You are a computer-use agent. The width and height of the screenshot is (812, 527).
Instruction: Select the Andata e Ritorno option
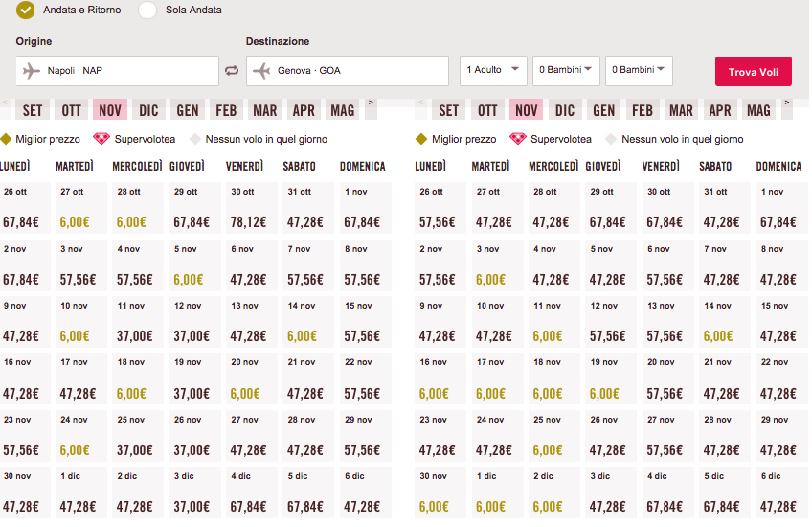pyautogui.click(x=26, y=11)
